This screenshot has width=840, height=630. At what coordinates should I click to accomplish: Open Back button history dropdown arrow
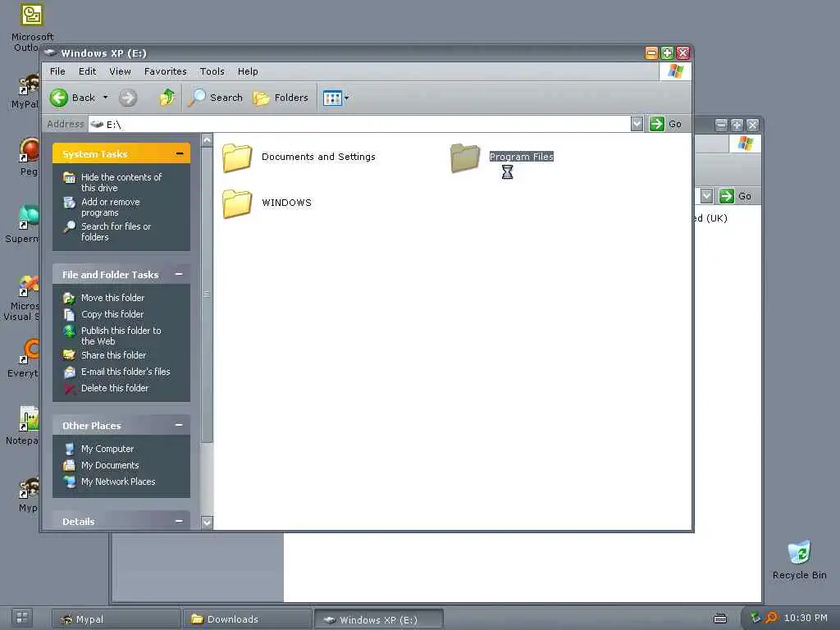(x=106, y=98)
